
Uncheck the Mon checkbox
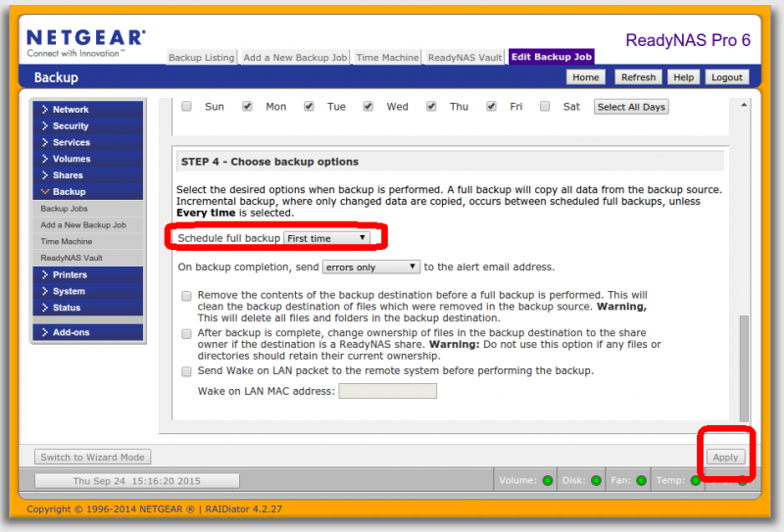[x=247, y=107]
